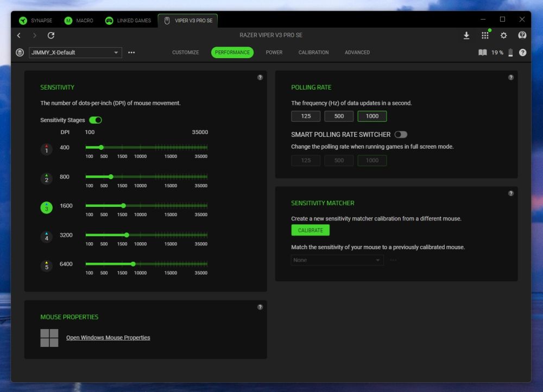Open the modules grid icon
The image size is (543, 392).
click(485, 35)
